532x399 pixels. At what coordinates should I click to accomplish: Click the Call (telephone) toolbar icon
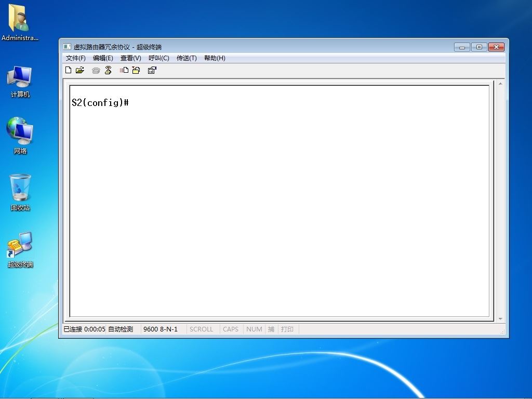96,70
